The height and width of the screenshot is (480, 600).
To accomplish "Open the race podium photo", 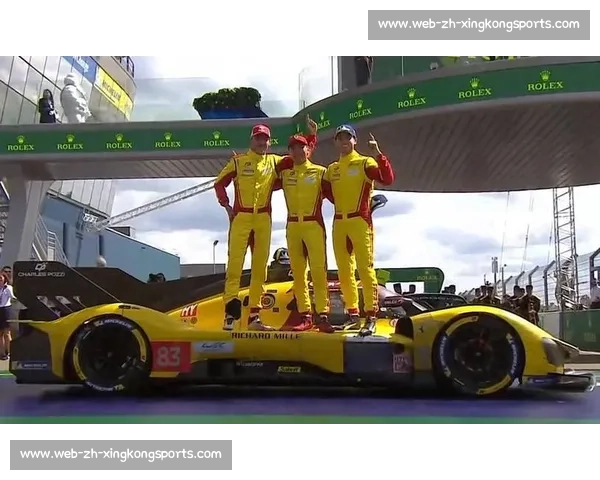I will coord(300,240).
